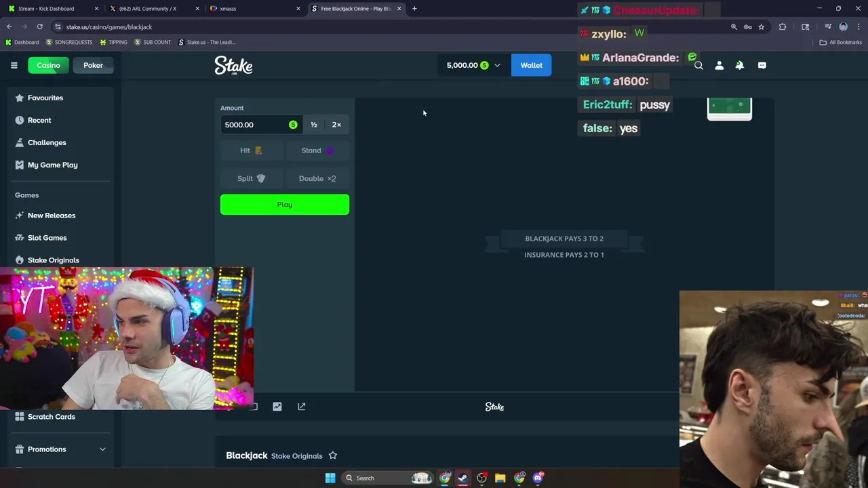Switch to Casino mode

[48, 65]
